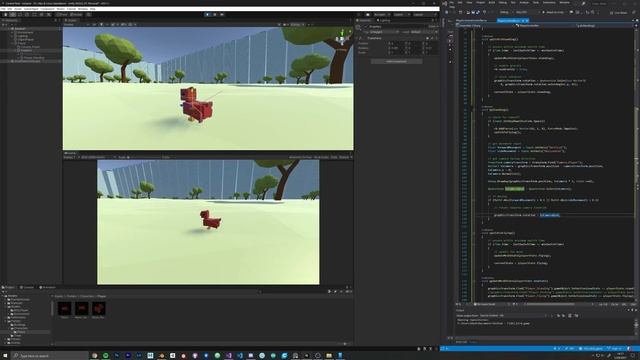Start Play mode in Unity
This screenshot has width=640, height=360.
coord(207,14)
